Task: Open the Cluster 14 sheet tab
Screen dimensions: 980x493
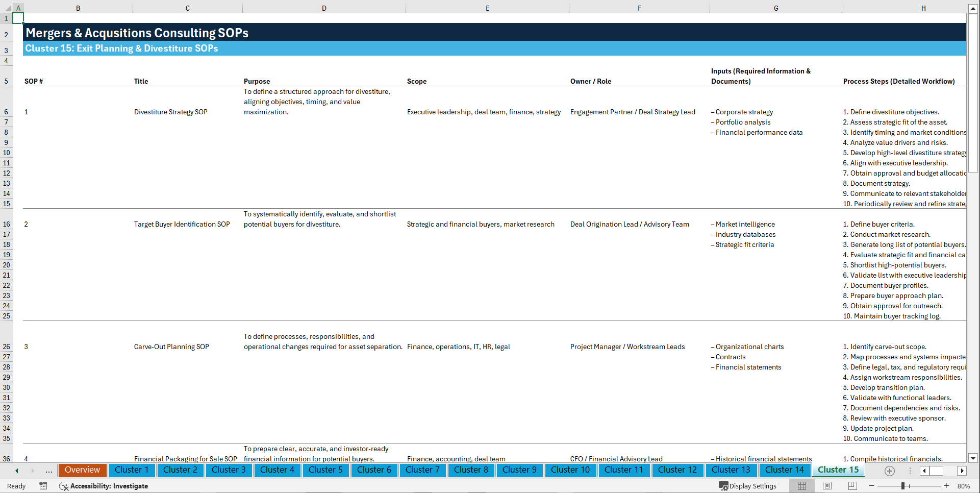Action: pos(785,470)
